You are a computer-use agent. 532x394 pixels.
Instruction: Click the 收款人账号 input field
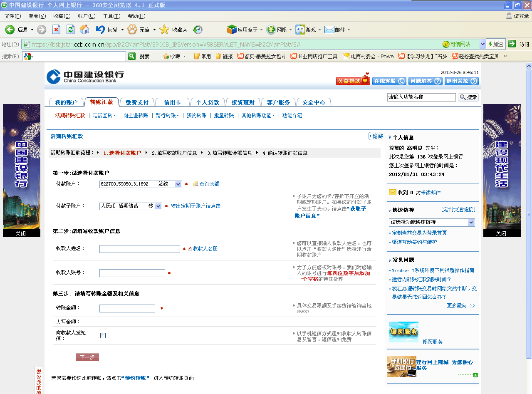132,273
